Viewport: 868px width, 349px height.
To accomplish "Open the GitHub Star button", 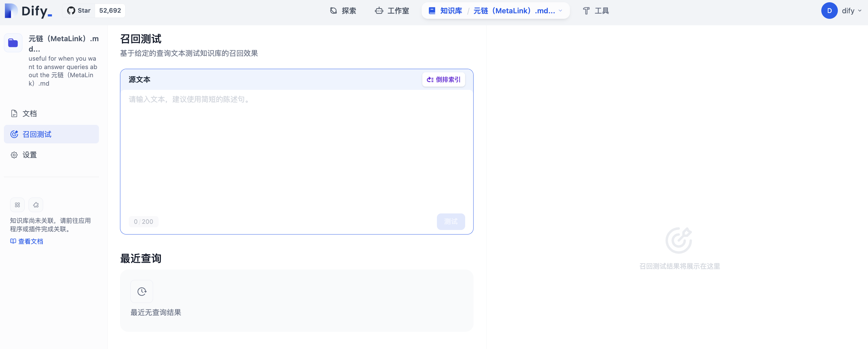I will (x=79, y=11).
